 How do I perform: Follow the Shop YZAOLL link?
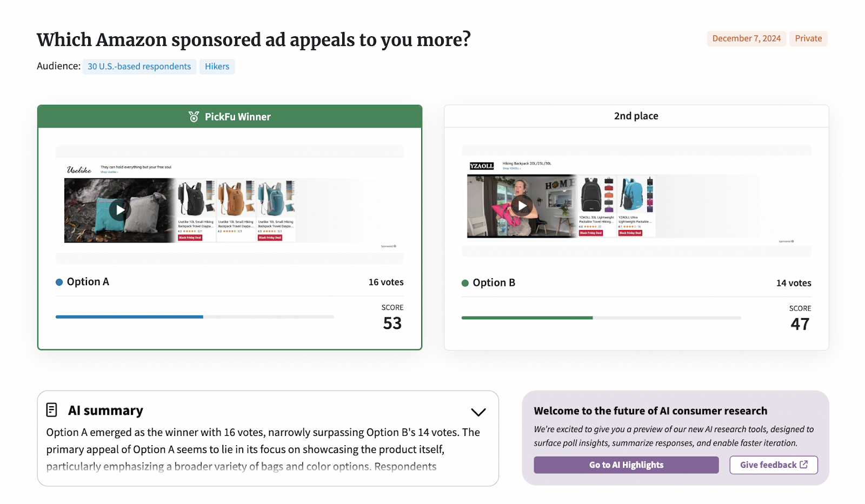pyautogui.click(x=511, y=169)
